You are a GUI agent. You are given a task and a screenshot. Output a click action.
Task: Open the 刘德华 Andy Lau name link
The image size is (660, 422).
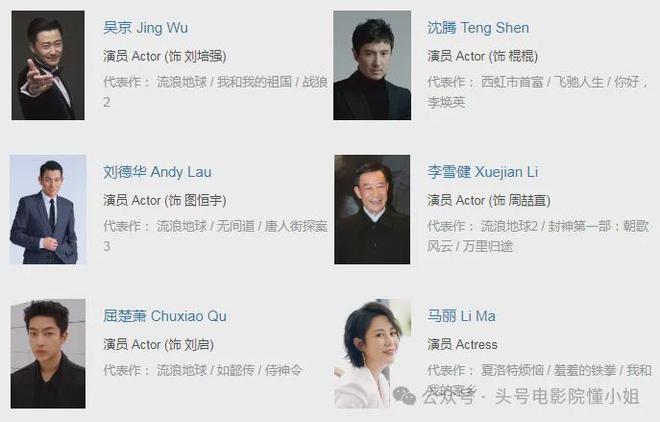pos(157,172)
